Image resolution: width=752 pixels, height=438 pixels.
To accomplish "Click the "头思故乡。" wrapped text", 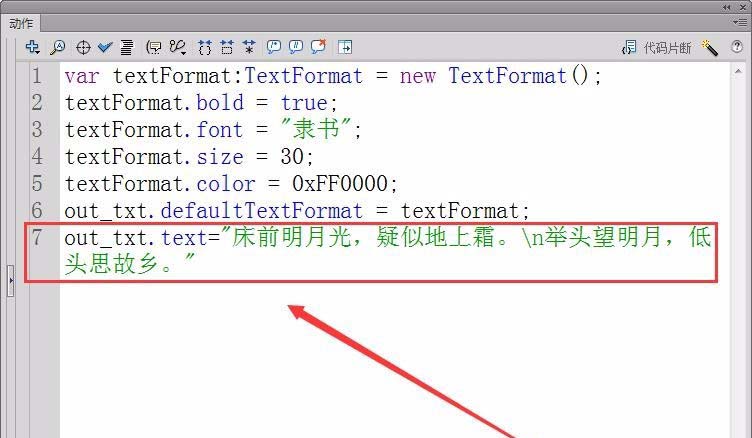I will (x=119, y=263).
